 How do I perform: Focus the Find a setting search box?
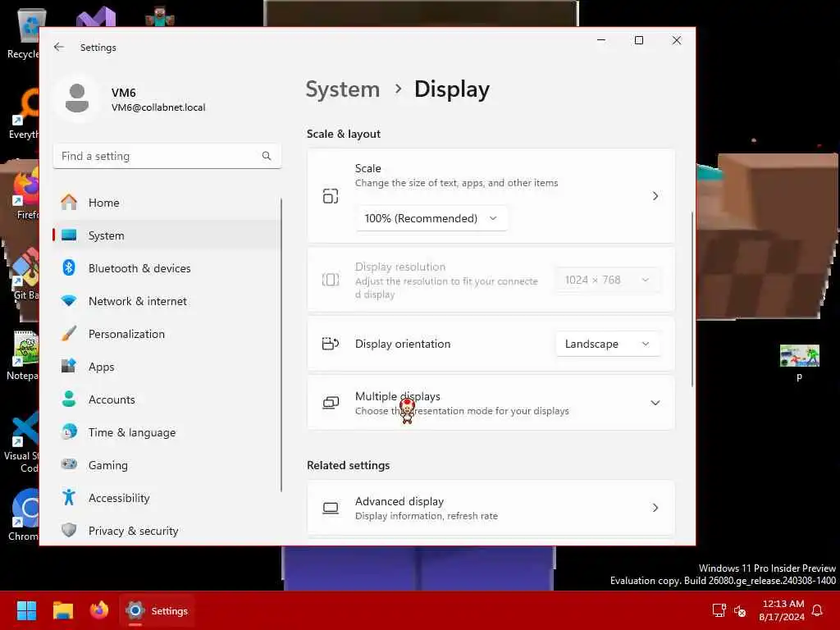[x=167, y=156]
